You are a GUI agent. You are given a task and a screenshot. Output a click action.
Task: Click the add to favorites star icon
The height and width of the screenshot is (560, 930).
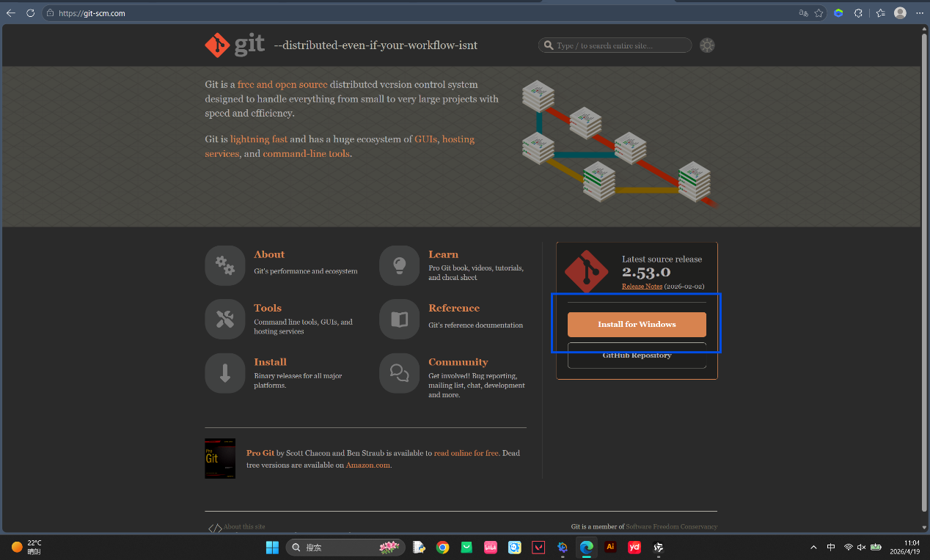click(819, 13)
